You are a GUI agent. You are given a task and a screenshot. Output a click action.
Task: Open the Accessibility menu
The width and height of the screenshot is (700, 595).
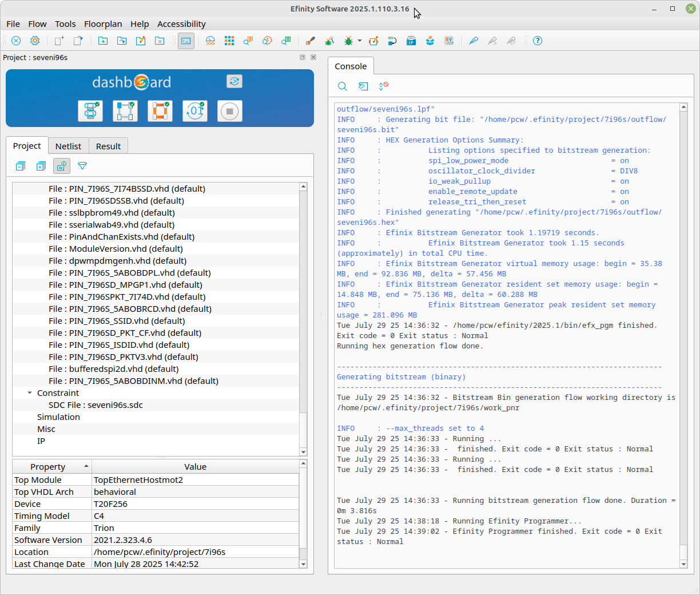(181, 24)
